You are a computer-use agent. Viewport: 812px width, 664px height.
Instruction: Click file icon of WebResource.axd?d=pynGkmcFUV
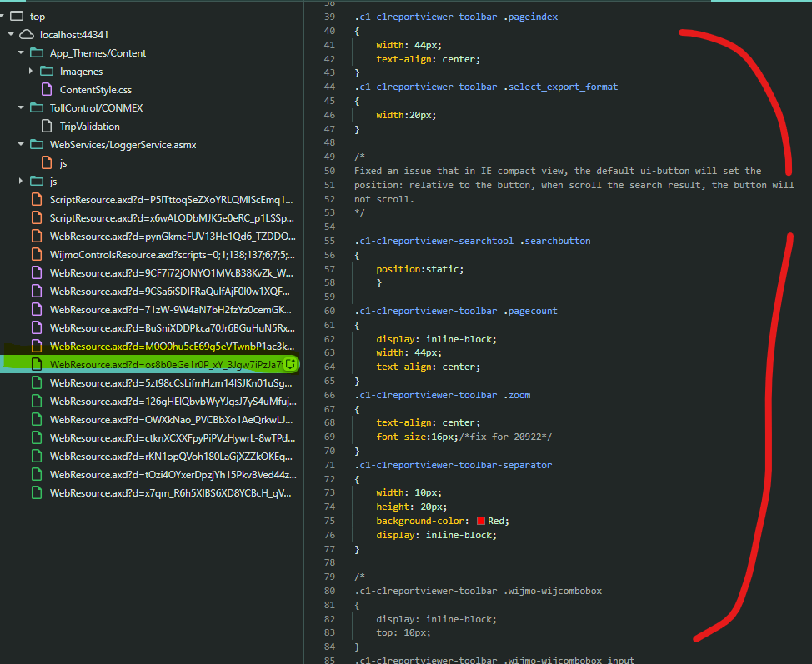click(37, 236)
